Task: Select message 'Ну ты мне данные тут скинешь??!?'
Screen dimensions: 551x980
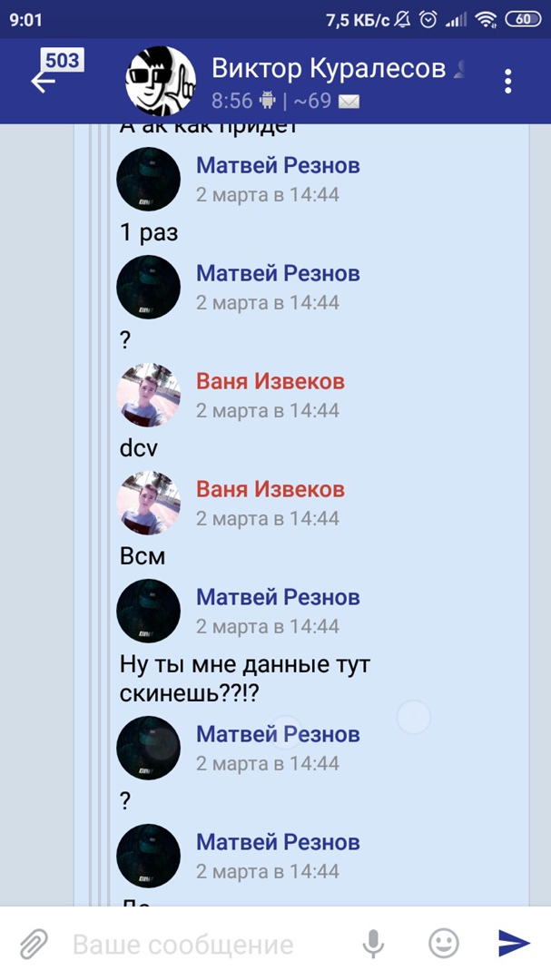Action: point(244,679)
